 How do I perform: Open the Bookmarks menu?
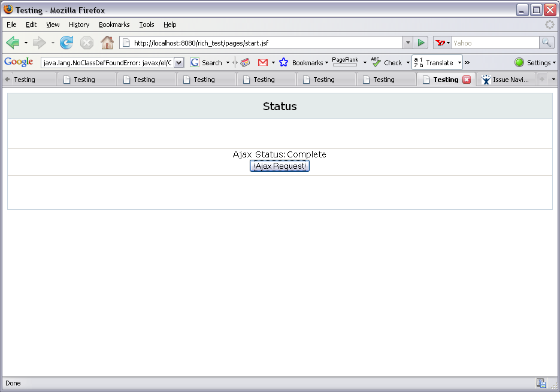point(114,25)
